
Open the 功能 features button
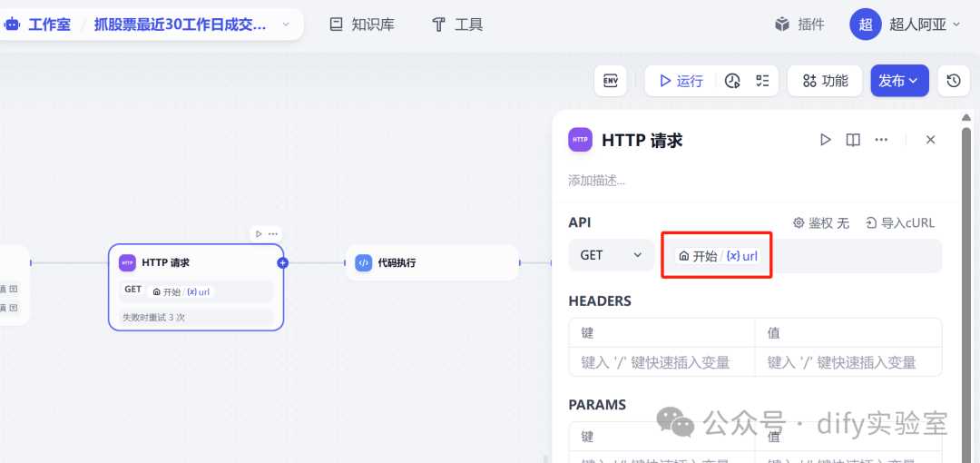pyautogui.click(x=825, y=81)
